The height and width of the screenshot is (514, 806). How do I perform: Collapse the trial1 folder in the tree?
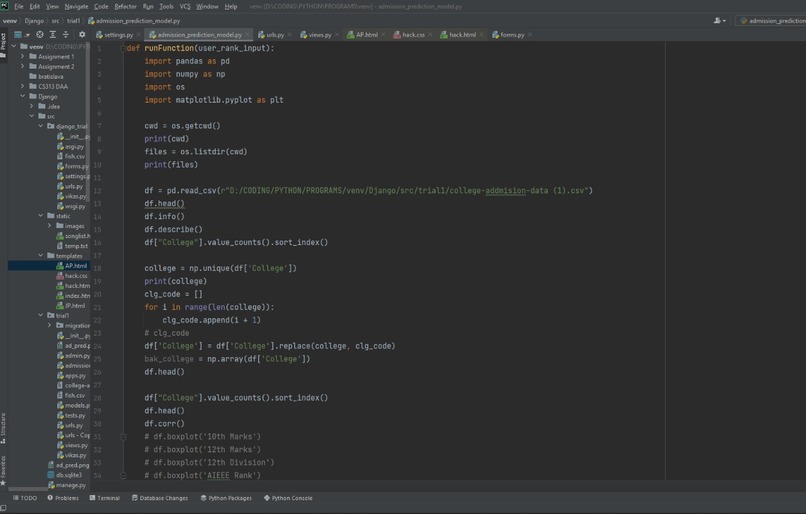[41, 315]
